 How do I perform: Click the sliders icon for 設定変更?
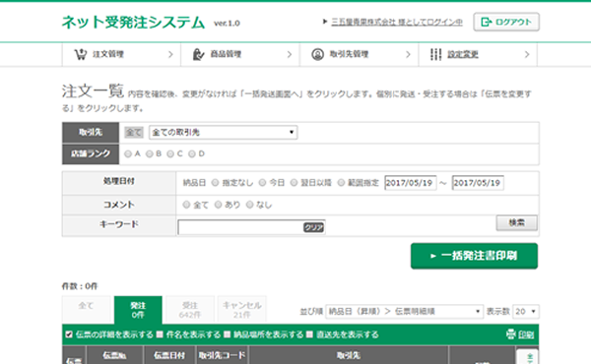click(435, 54)
